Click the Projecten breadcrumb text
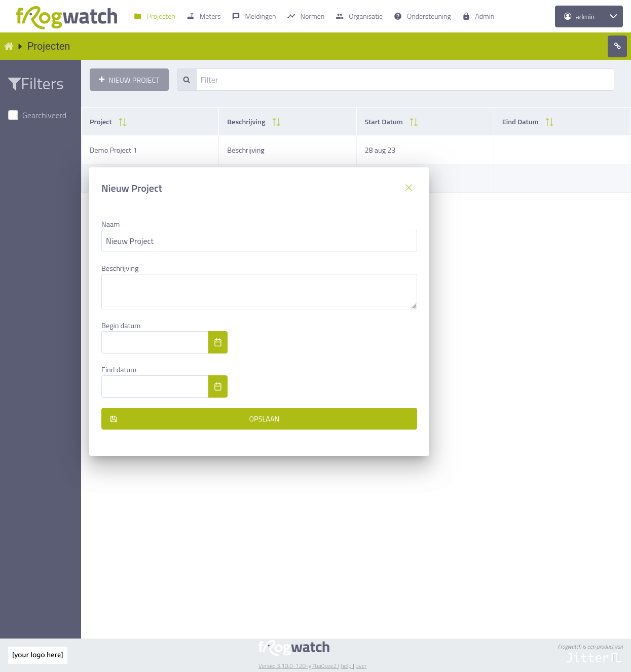 tap(49, 46)
